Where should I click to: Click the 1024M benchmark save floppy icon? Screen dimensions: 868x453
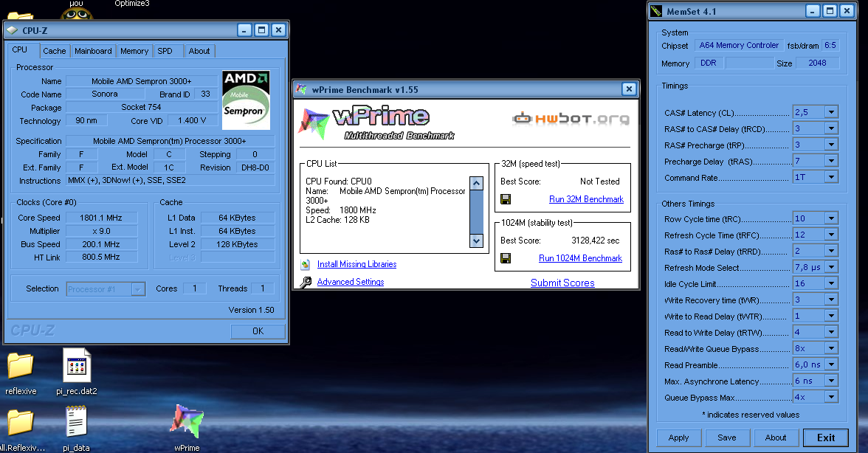(x=506, y=258)
